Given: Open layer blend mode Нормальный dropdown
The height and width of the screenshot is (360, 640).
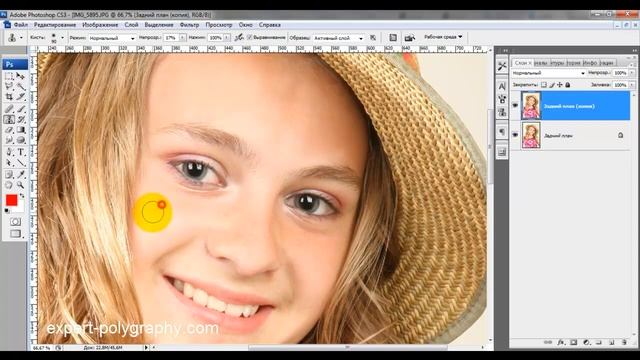Looking at the screenshot, I should tap(549, 73).
